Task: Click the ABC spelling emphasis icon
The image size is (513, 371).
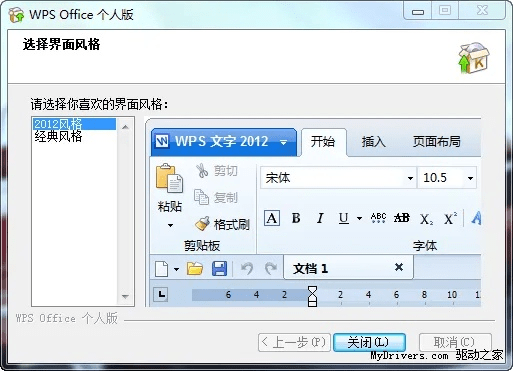Action: (378, 218)
